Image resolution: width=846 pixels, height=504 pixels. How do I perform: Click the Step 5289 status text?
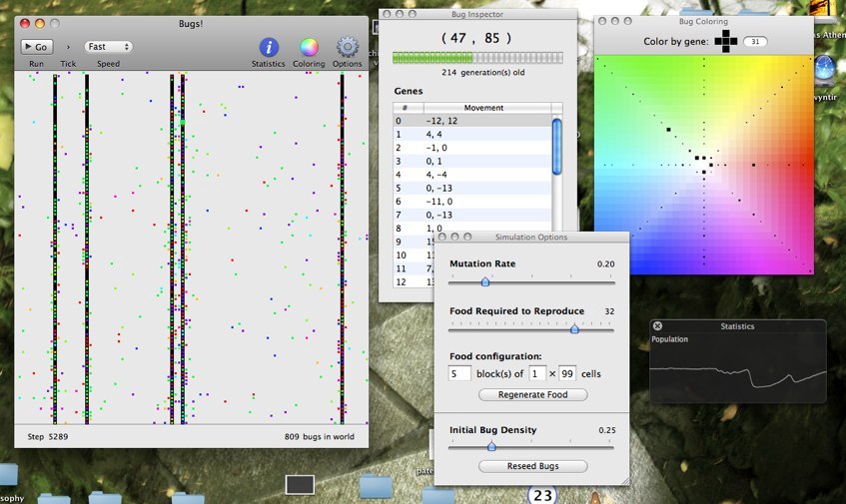coord(48,436)
